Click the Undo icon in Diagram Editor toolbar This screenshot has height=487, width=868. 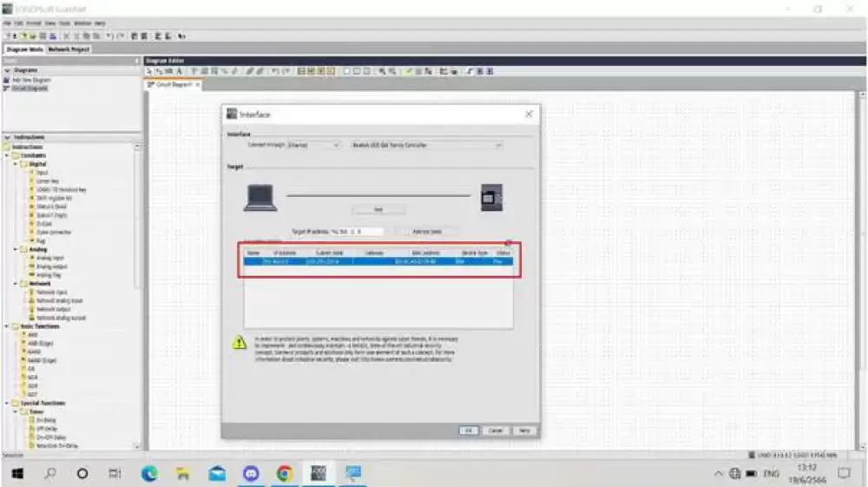[x=275, y=71]
